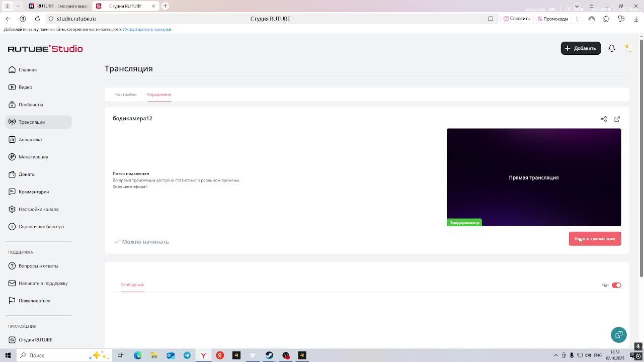Click Начать трансляцию button
The width and height of the screenshot is (644, 362).
click(595, 239)
